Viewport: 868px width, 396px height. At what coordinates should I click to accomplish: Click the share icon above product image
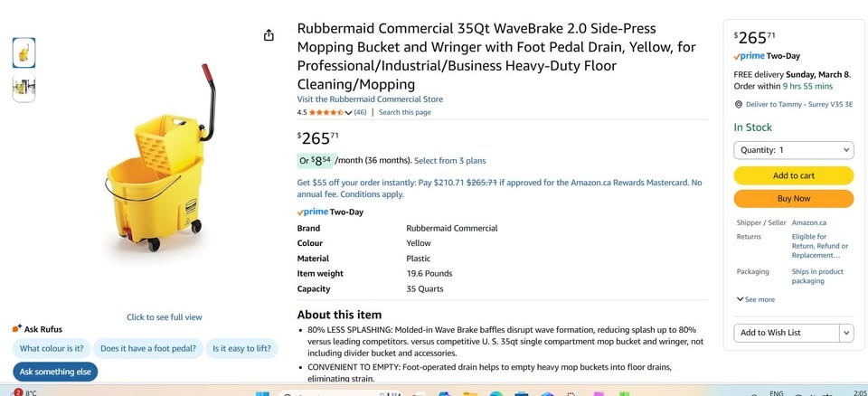pos(269,35)
